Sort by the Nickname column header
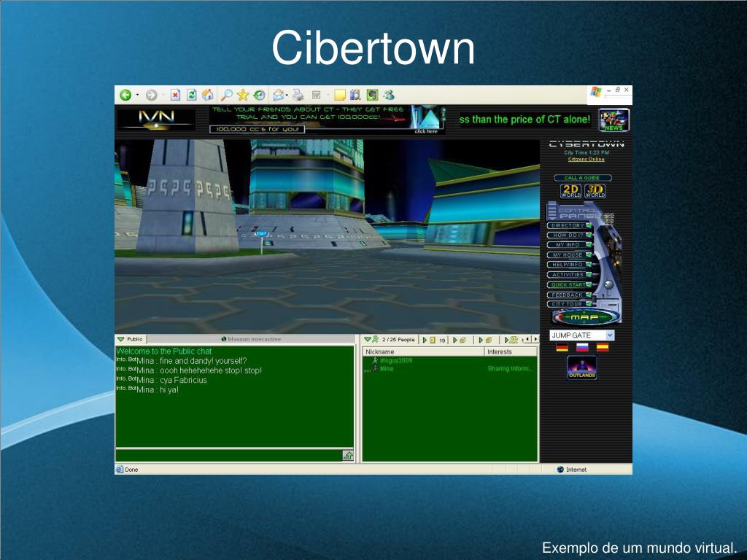The width and height of the screenshot is (747, 560). coord(423,352)
